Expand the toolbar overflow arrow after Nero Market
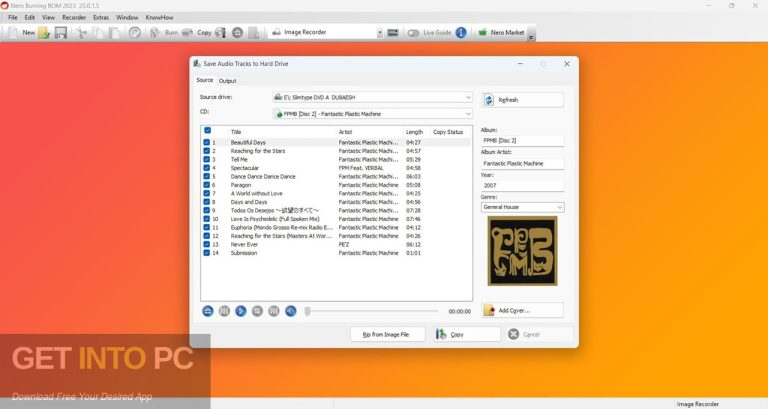The image size is (768, 409). click(x=531, y=37)
